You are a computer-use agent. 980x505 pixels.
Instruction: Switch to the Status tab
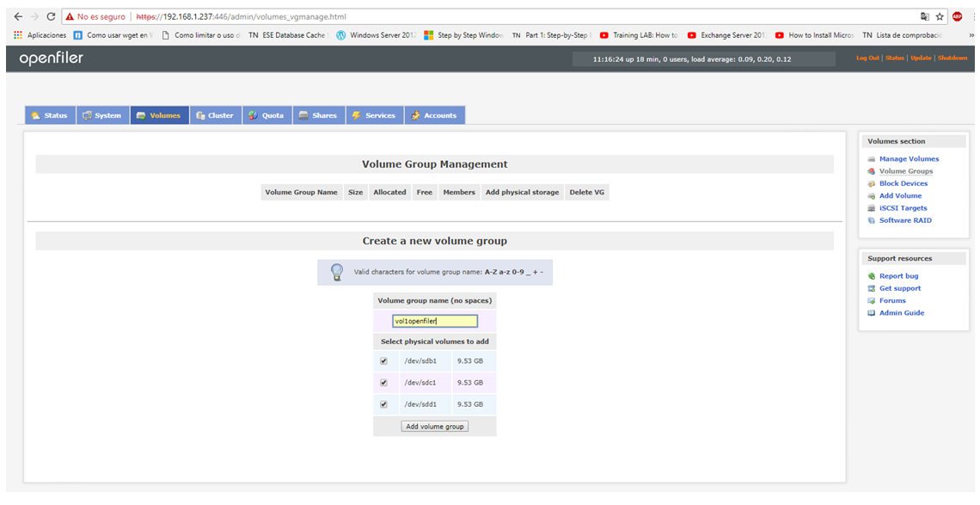50,115
